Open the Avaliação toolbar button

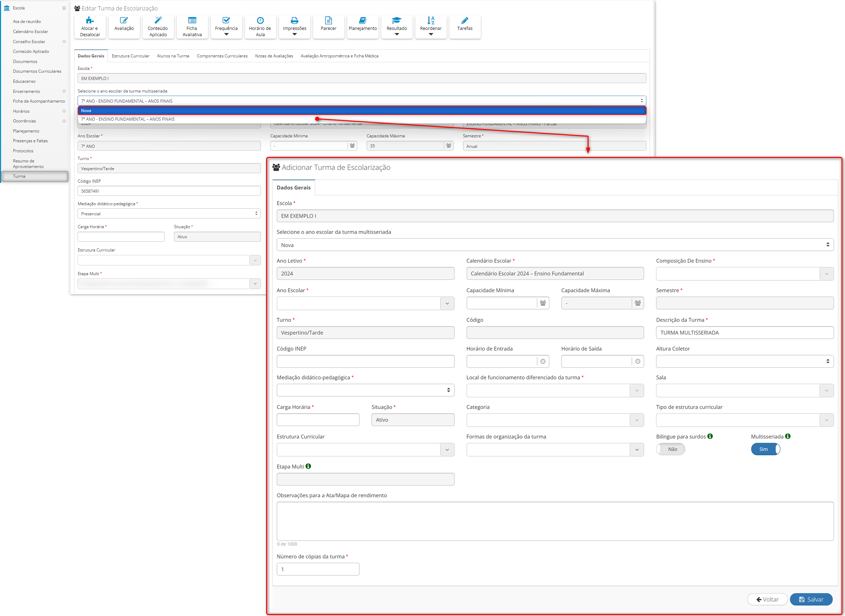tap(124, 26)
